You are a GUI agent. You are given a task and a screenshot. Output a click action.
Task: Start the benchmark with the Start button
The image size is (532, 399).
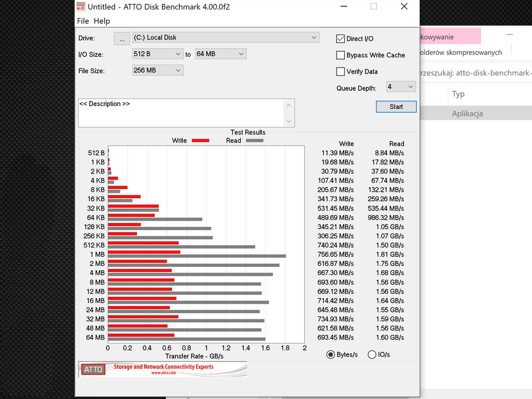pyautogui.click(x=396, y=107)
